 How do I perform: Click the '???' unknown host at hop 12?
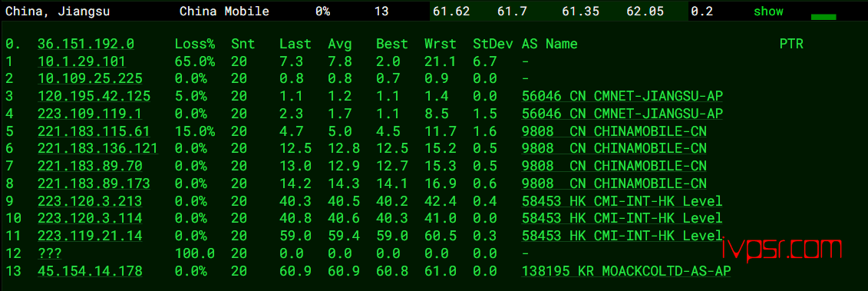[x=50, y=253]
